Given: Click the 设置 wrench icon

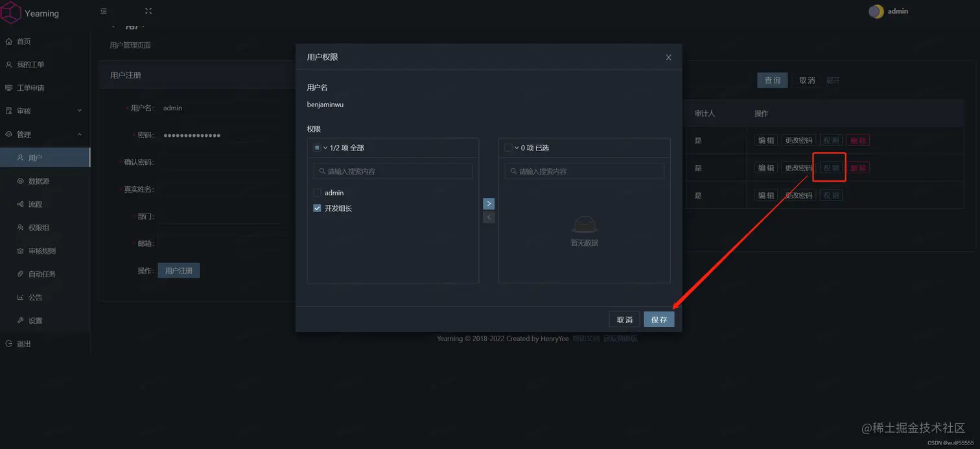Looking at the screenshot, I should coord(21,321).
